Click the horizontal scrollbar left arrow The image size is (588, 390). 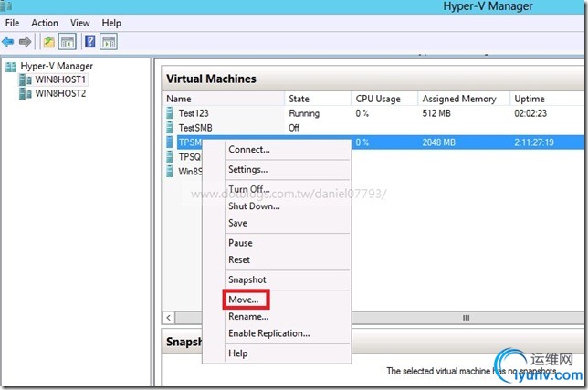pos(168,318)
